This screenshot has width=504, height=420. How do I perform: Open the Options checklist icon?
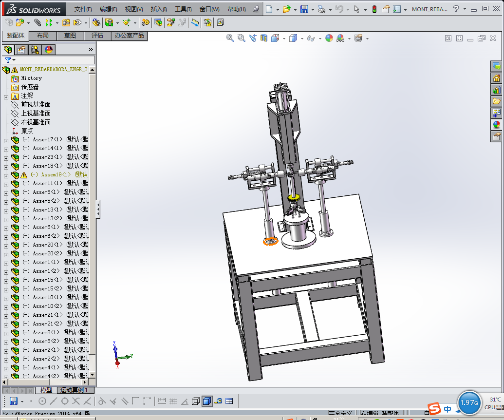pos(397,9)
